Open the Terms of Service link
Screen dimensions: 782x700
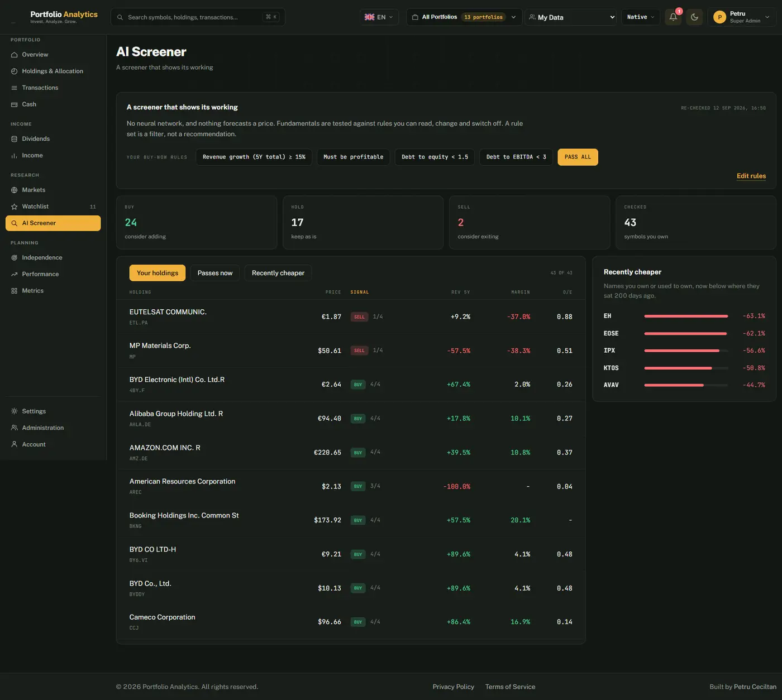coord(510,687)
